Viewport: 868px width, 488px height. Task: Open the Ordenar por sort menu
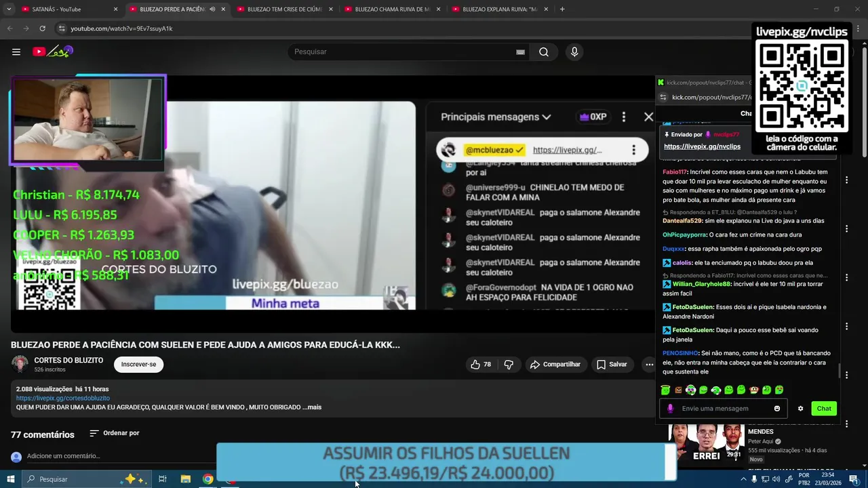pos(115,433)
